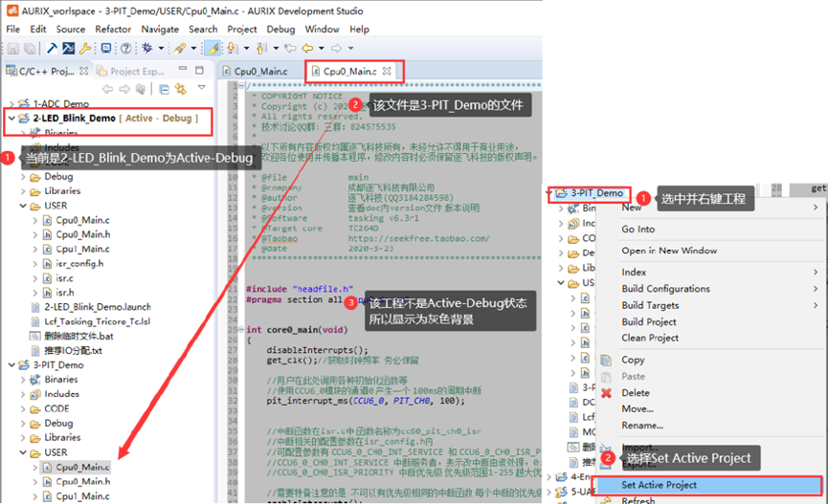Collapse USER folder under 2-LED_Blink_Demo
Viewport: 828px width, 504px height.
(23, 206)
